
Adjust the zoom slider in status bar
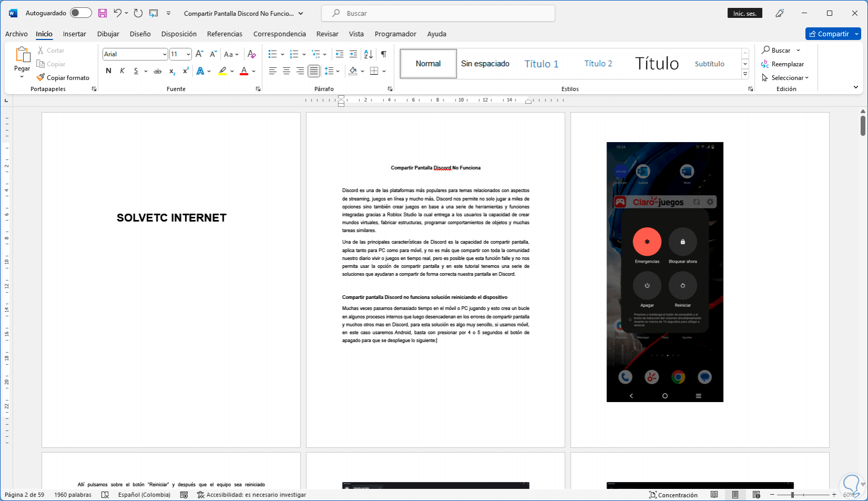click(792, 495)
